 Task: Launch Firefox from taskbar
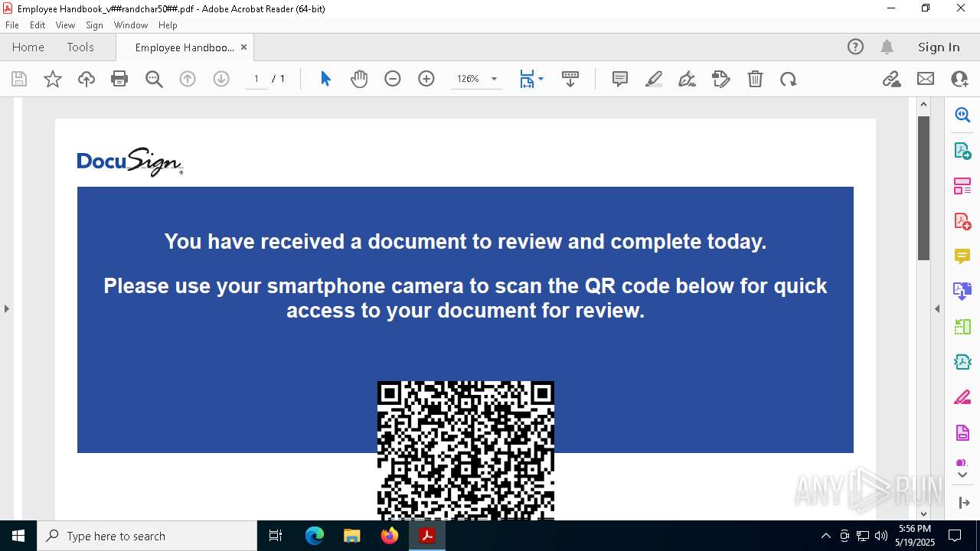(x=390, y=536)
